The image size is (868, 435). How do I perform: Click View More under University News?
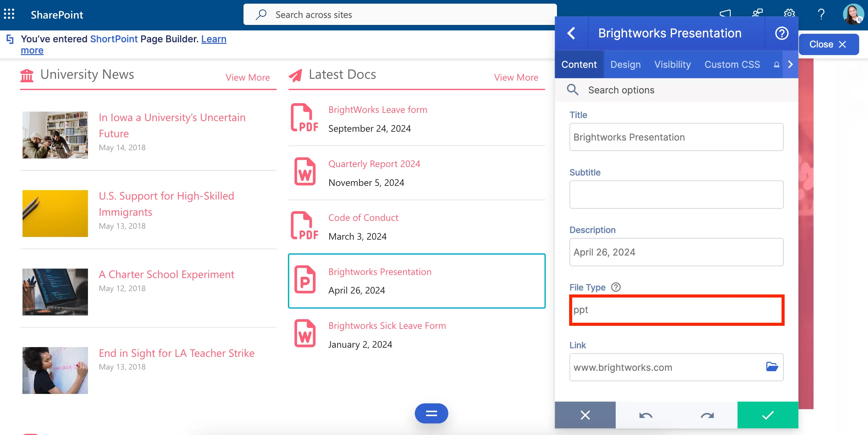pos(248,78)
